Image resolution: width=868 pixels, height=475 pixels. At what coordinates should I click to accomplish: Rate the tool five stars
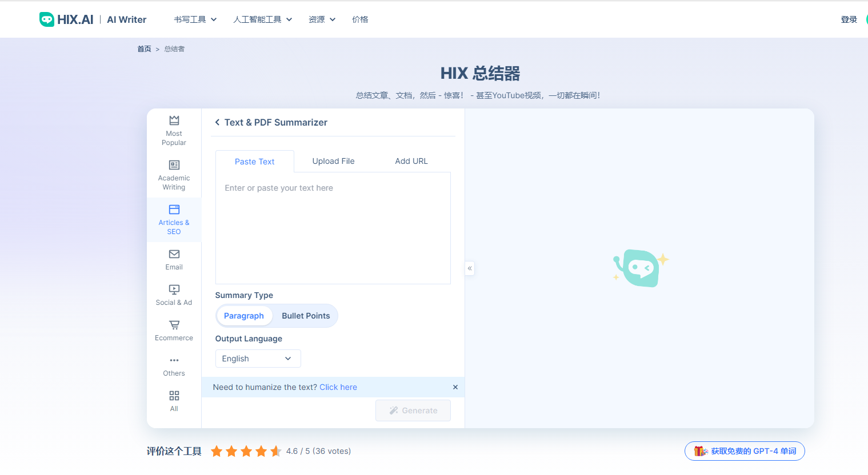coord(276,451)
